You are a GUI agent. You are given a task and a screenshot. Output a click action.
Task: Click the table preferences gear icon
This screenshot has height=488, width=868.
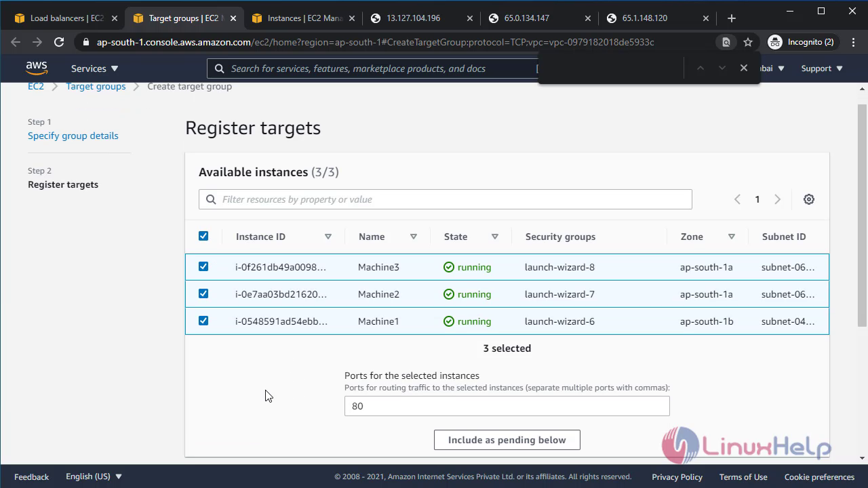click(x=809, y=199)
